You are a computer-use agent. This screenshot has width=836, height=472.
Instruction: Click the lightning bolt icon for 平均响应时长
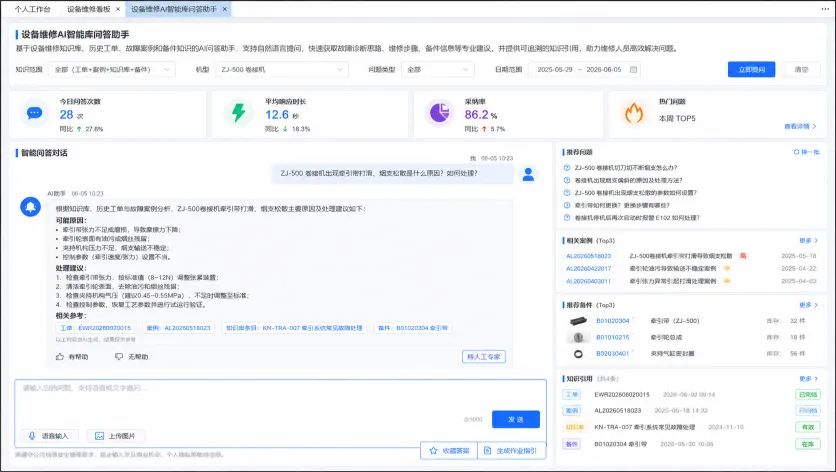click(238, 113)
